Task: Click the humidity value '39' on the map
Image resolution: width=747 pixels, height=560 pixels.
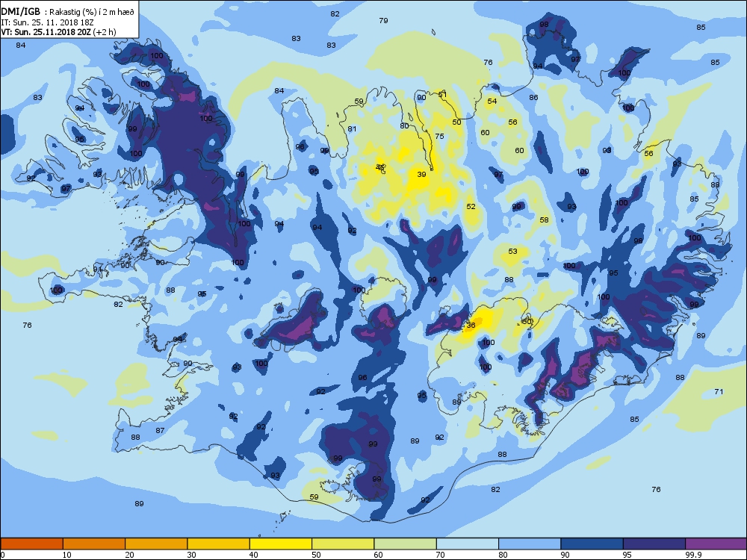Action: tap(421, 174)
